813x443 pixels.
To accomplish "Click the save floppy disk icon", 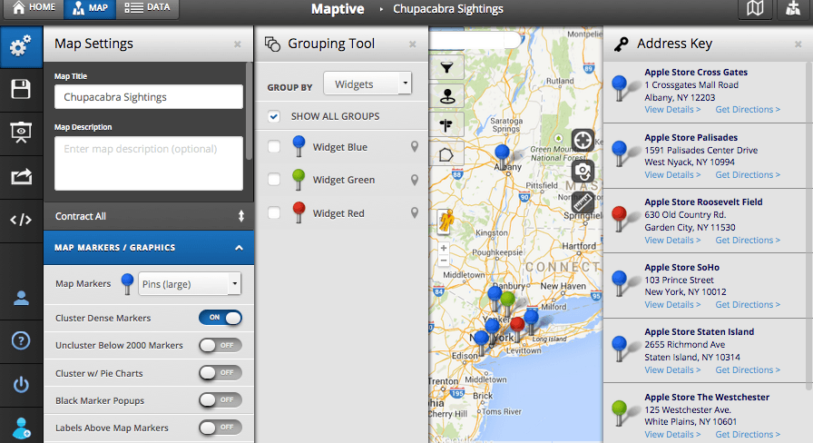I will point(21,90).
